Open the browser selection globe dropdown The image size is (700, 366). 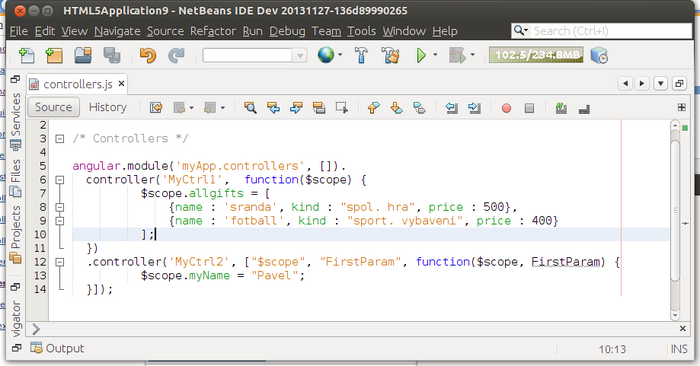[330, 55]
